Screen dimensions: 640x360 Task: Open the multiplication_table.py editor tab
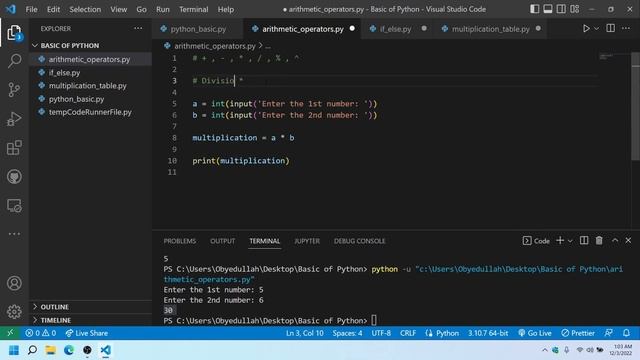tap(491, 29)
